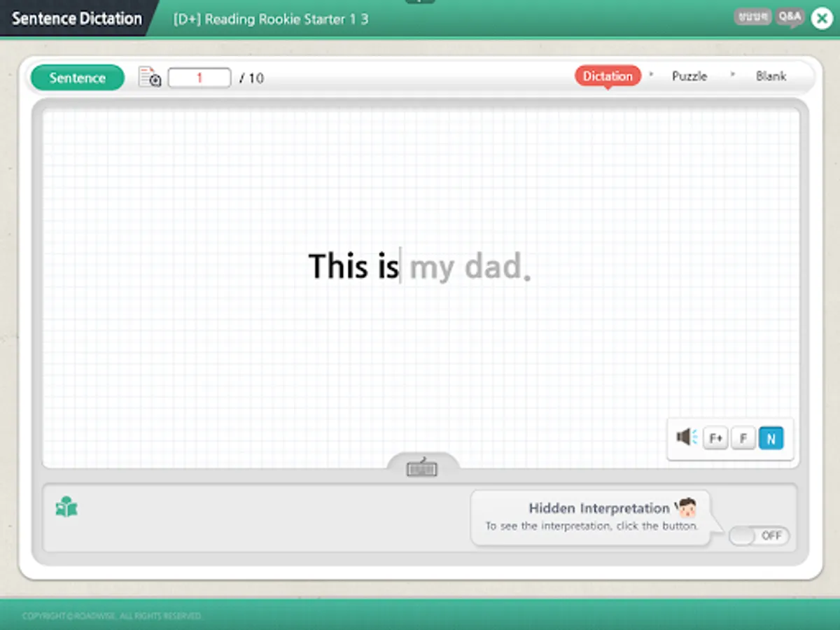Open the Q&A speech bubble
The width and height of the screenshot is (840, 630).
[x=790, y=16]
